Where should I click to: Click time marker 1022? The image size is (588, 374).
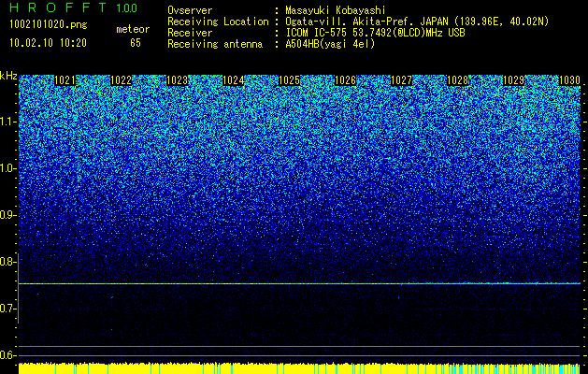pos(122,80)
